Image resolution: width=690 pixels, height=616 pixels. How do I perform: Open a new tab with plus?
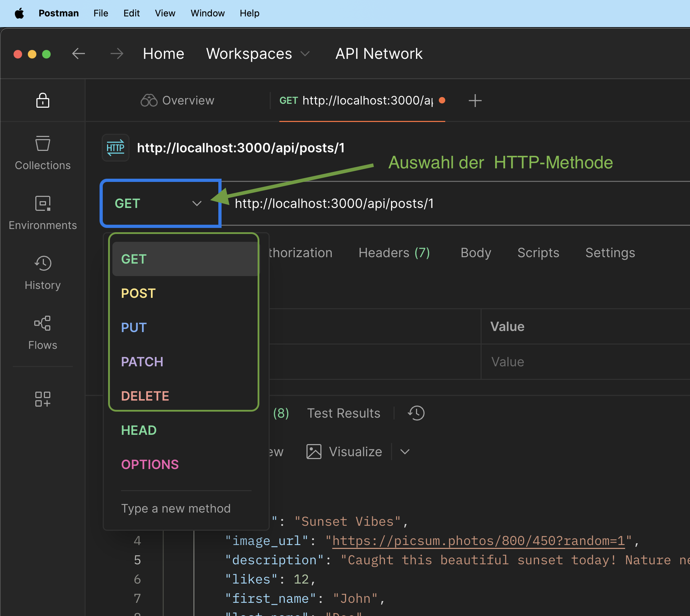(475, 101)
